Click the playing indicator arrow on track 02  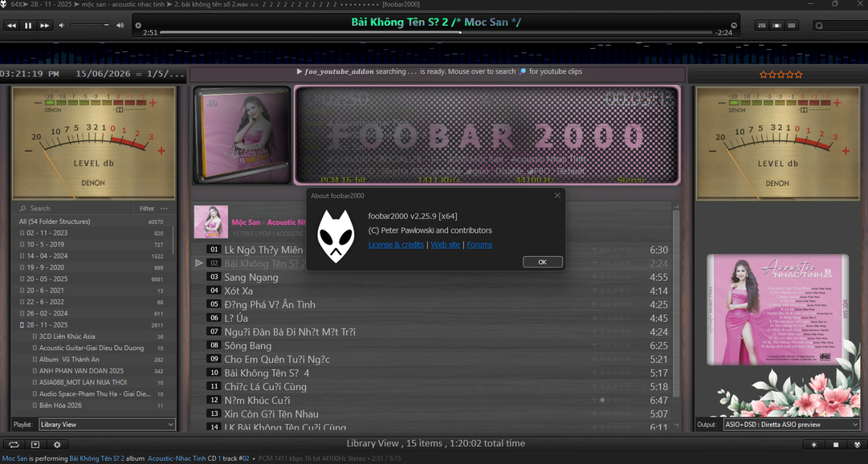pos(199,263)
